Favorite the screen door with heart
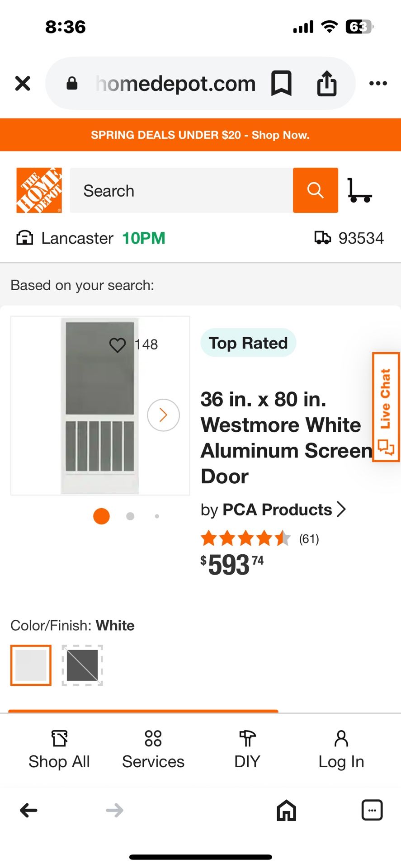Viewport: 401px width, 868px height. tap(118, 345)
